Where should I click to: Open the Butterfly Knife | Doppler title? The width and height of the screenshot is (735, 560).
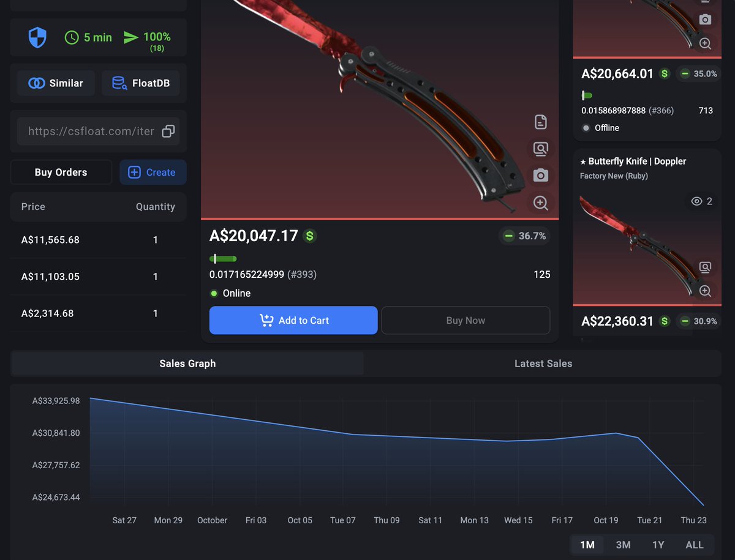coord(633,162)
